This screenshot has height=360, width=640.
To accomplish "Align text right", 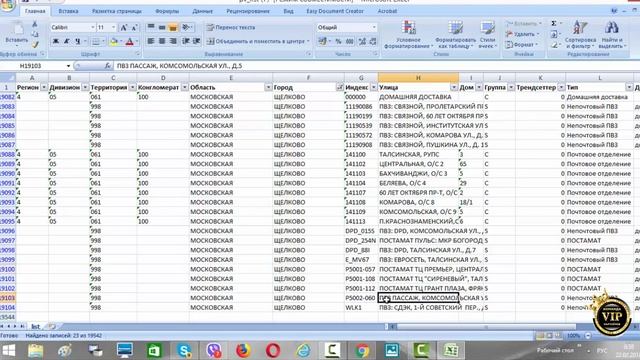I will tap(173, 41).
